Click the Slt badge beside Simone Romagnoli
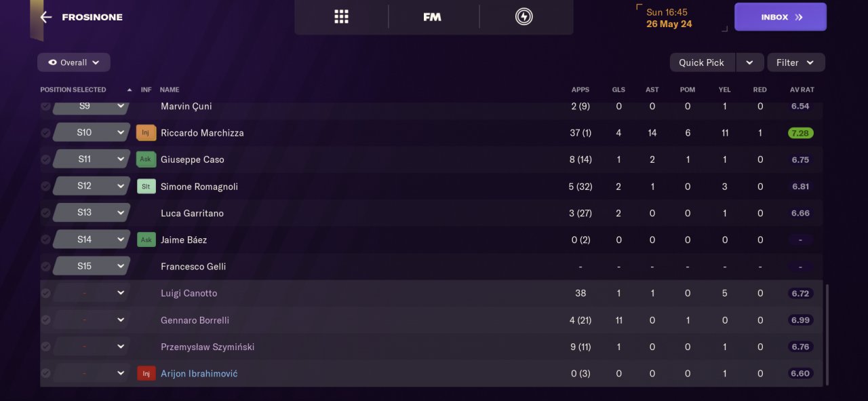 click(x=146, y=187)
